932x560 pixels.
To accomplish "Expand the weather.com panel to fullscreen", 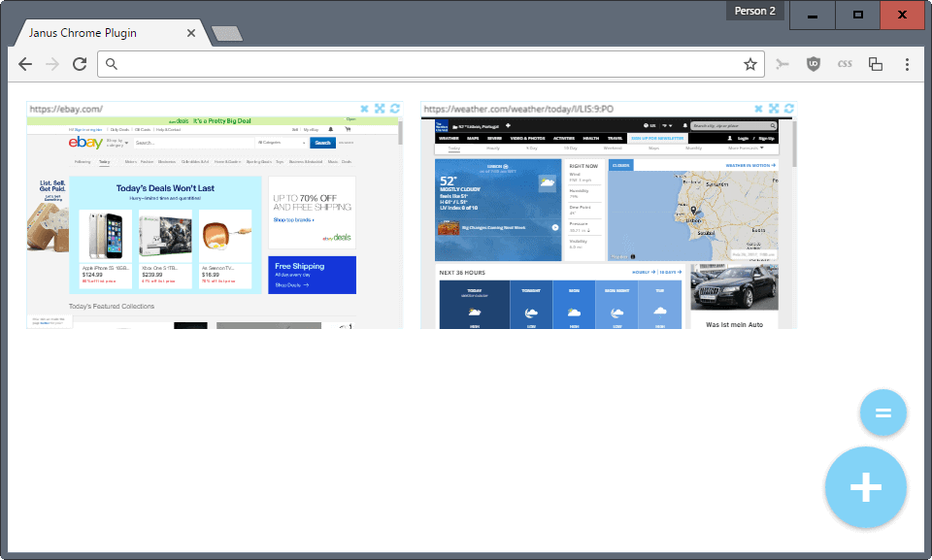I will click(x=774, y=109).
